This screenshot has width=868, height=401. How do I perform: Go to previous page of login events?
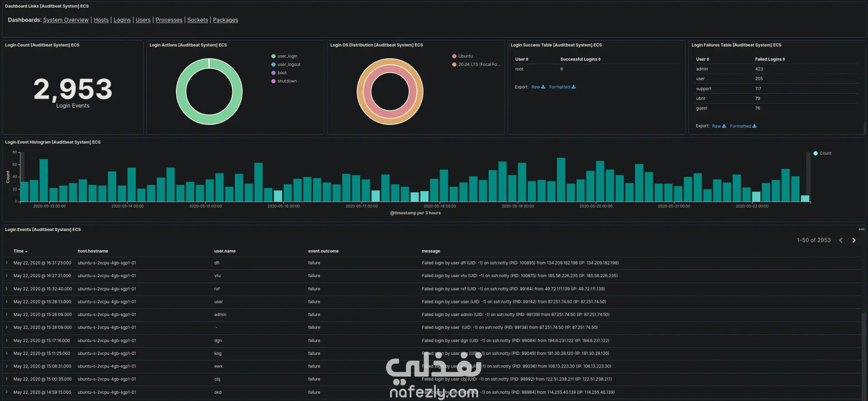click(x=841, y=241)
